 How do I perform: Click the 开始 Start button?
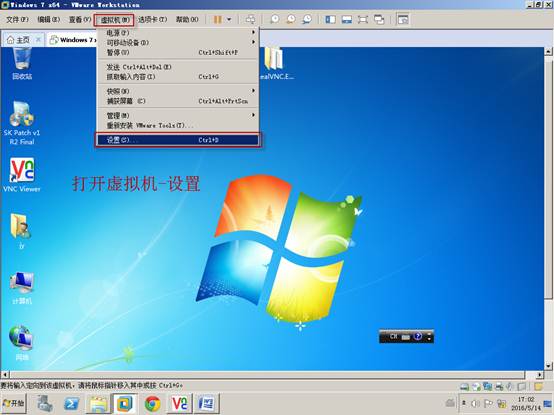(13, 403)
